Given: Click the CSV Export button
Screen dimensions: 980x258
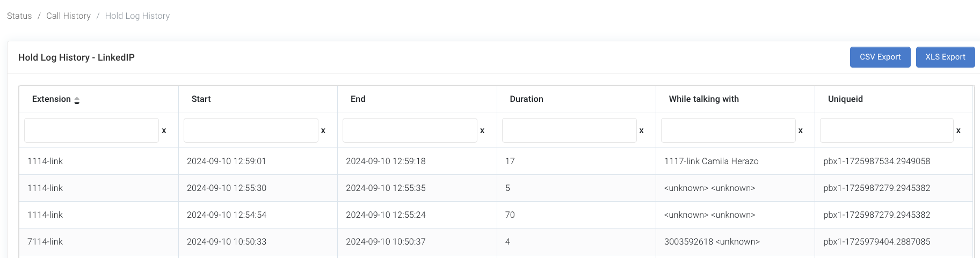Looking at the screenshot, I should [880, 57].
